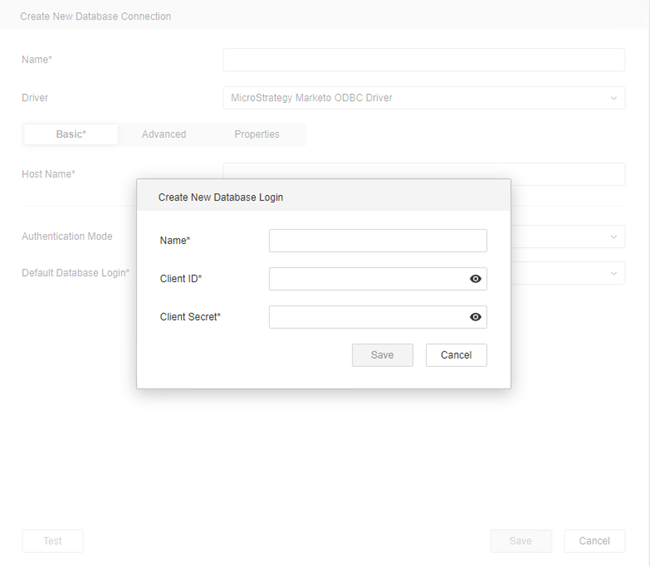Open the Properties tab

257,134
